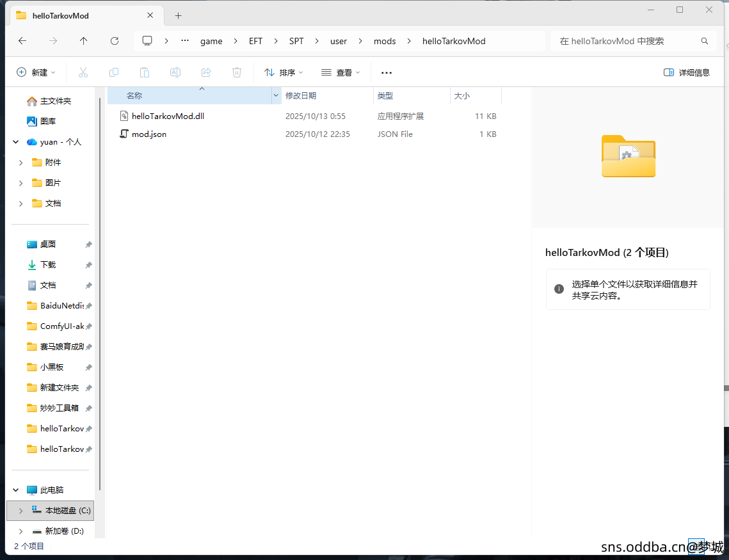Click the Rename icon in toolbar

coord(175,72)
